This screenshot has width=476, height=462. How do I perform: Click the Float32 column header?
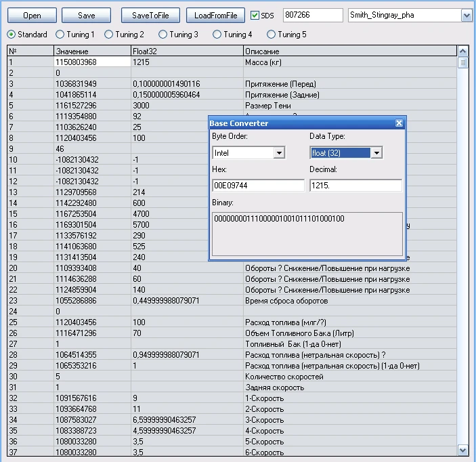[186, 51]
